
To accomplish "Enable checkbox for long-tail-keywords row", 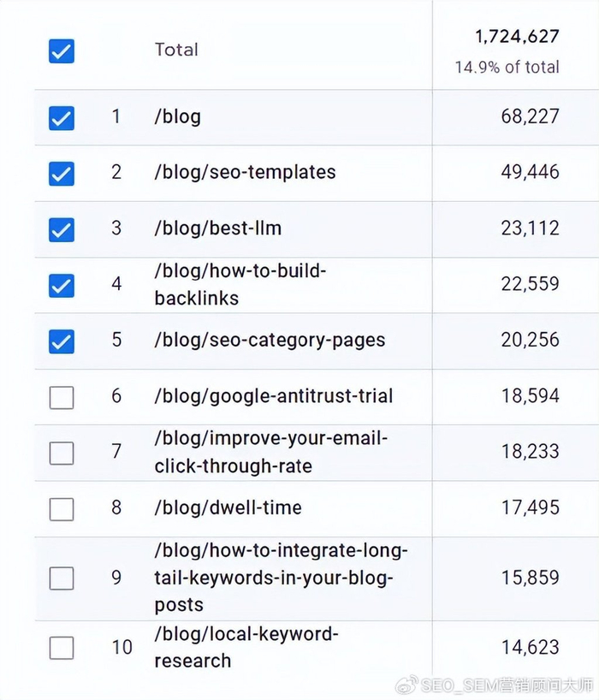I will [62, 578].
